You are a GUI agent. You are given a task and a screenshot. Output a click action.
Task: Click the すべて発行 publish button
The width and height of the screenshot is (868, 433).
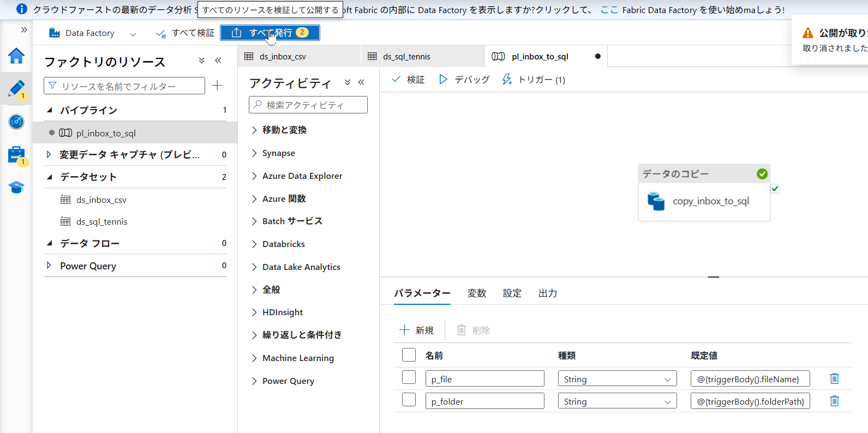point(270,33)
